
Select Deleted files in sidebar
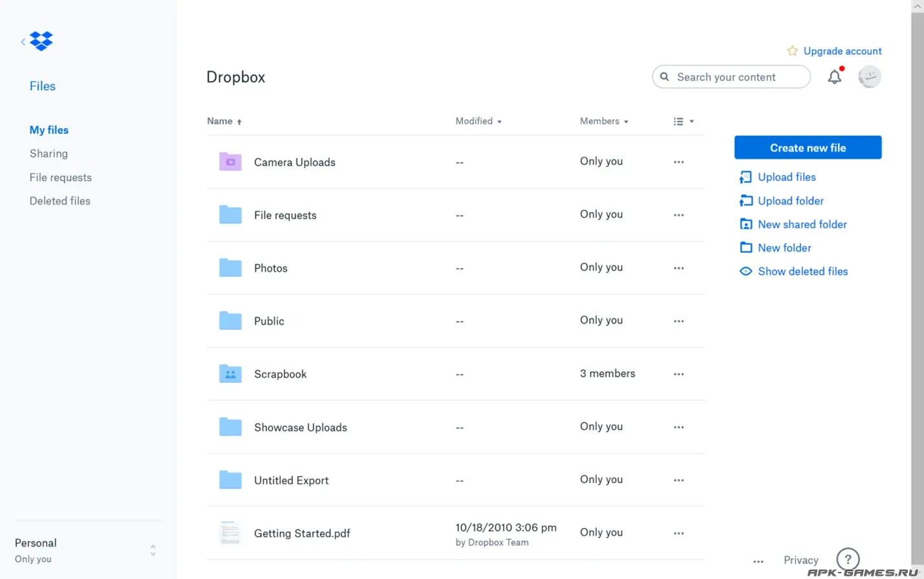[60, 201]
